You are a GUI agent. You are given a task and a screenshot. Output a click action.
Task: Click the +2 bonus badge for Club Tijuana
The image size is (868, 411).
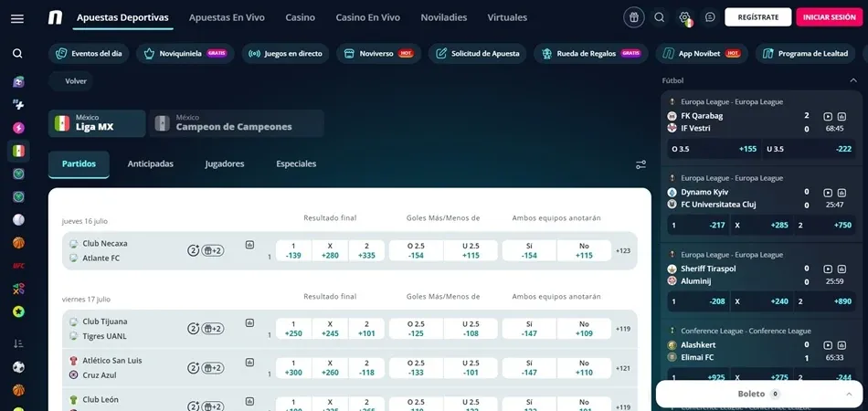213,329
